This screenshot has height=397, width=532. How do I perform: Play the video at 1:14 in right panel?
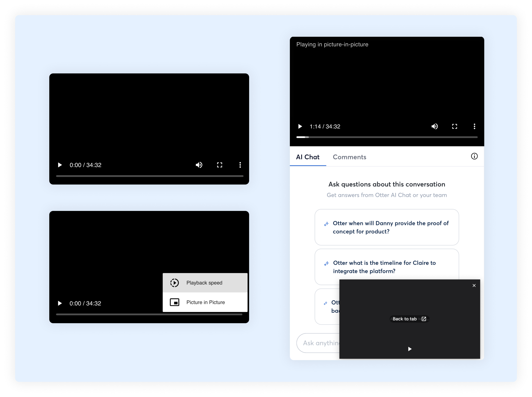(300, 126)
